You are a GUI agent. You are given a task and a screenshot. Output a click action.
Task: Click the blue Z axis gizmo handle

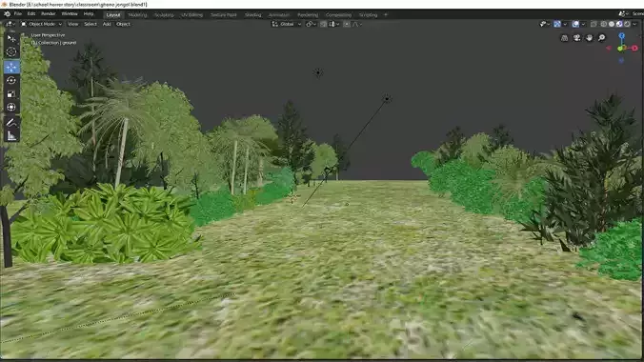pos(621,36)
